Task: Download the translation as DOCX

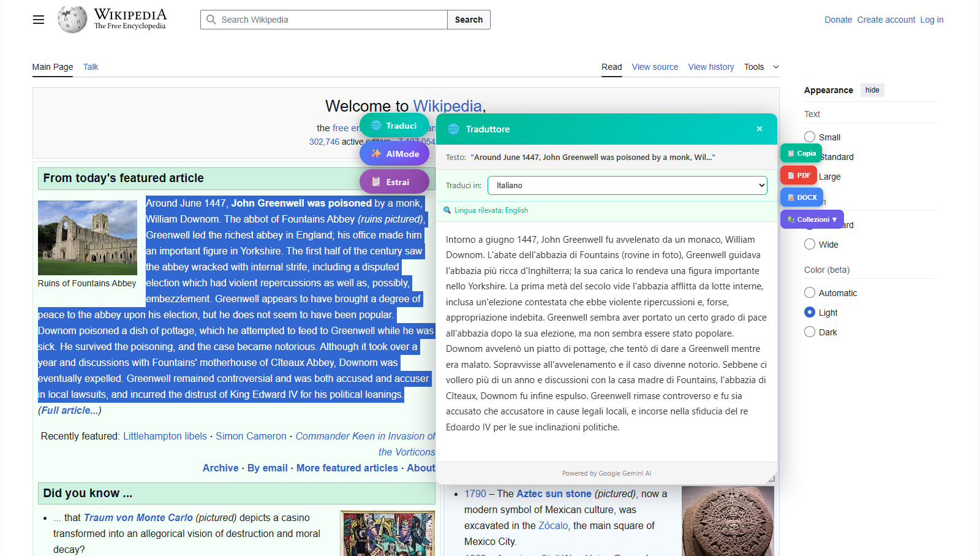Action: [x=791, y=197]
